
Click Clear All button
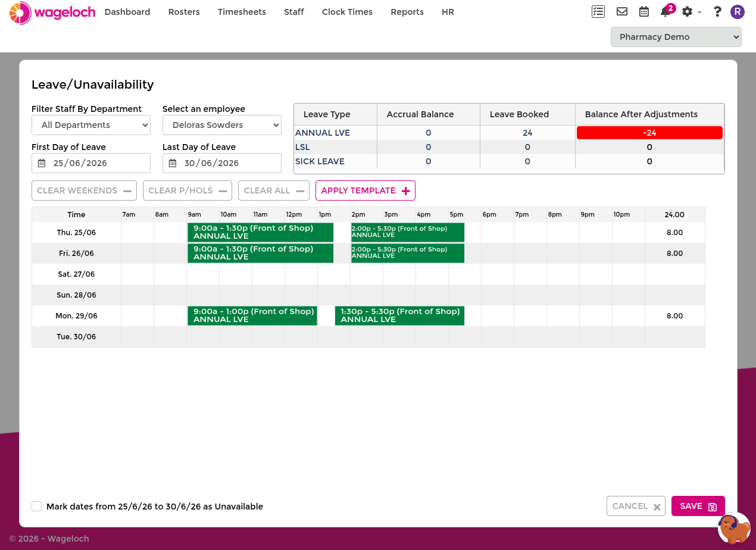click(274, 190)
